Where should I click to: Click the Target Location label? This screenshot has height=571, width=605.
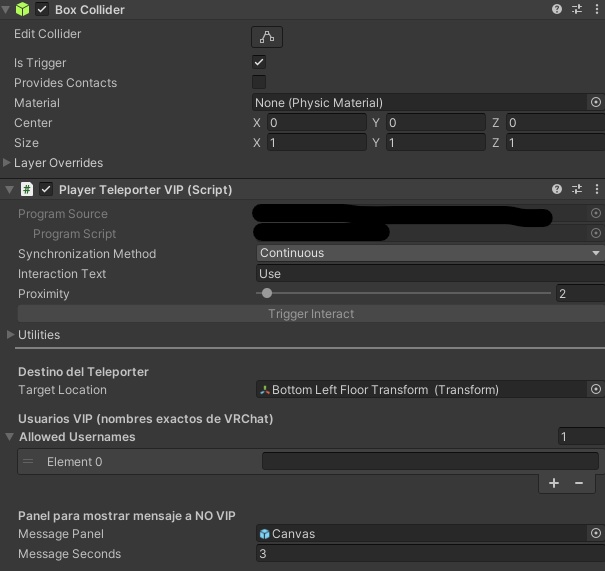[62, 390]
